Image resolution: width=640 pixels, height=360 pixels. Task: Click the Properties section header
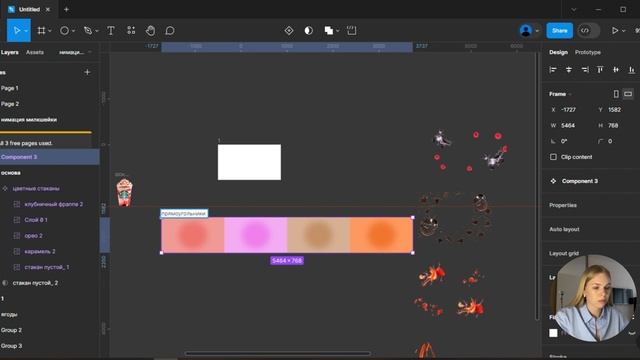pyautogui.click(x=562, y=205)
